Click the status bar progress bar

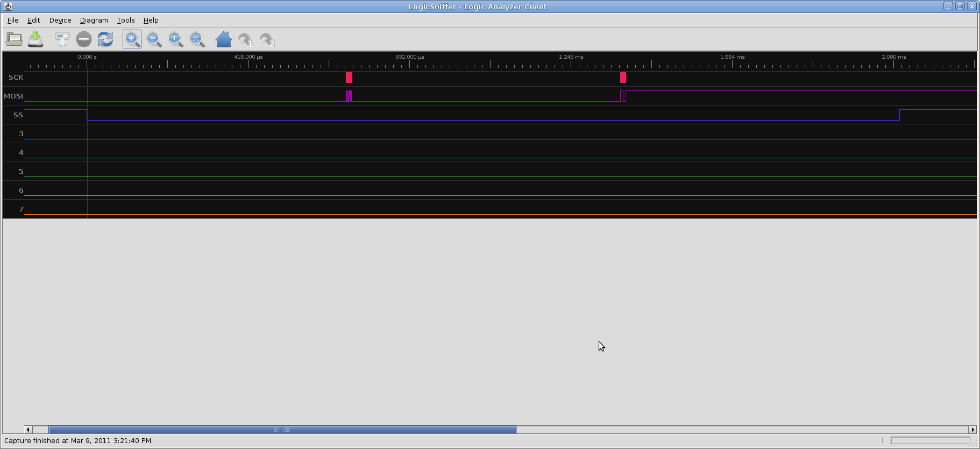(930, 440)
